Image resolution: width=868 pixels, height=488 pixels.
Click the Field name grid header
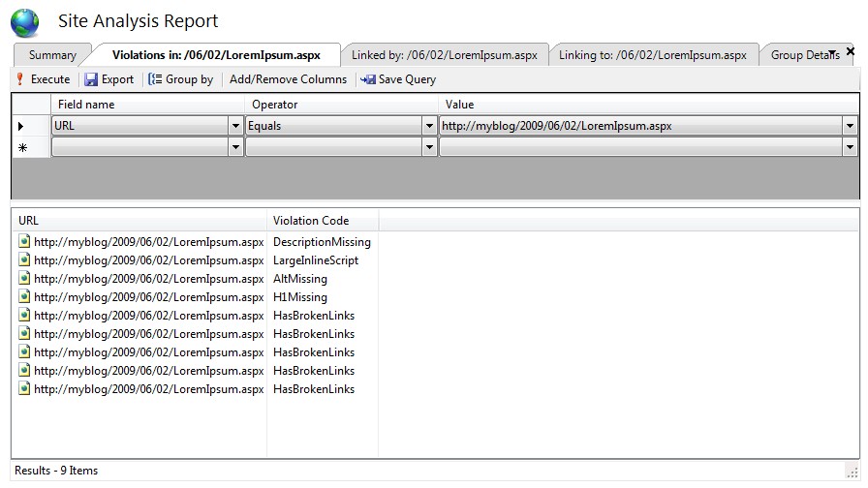pyautogui.click(x=148, y=104)
